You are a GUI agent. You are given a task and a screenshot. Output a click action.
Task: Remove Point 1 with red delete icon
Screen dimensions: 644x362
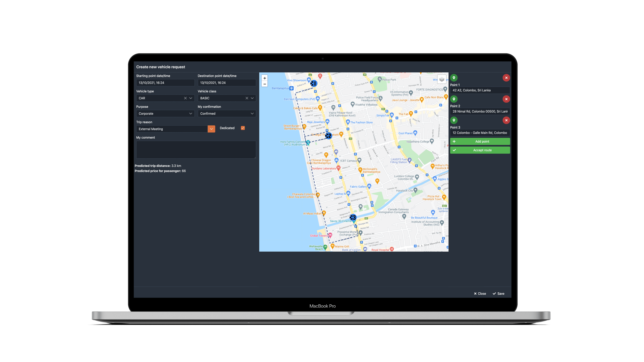coord(506,78)
